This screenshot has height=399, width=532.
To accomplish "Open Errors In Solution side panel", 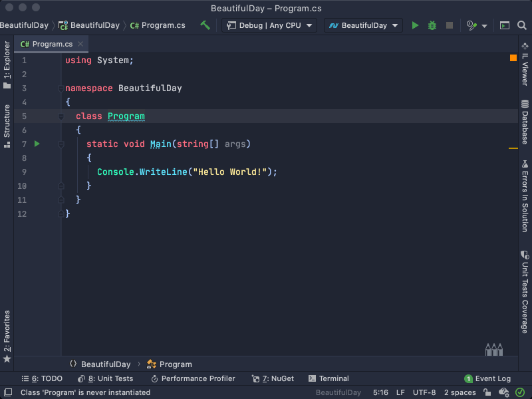I will click(x=525, y=196).
